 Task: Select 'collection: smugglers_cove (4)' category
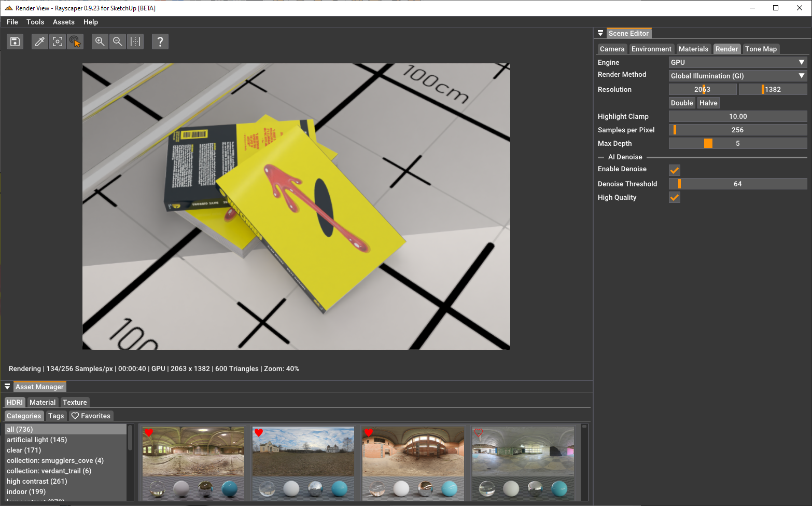tap(66, 460)
